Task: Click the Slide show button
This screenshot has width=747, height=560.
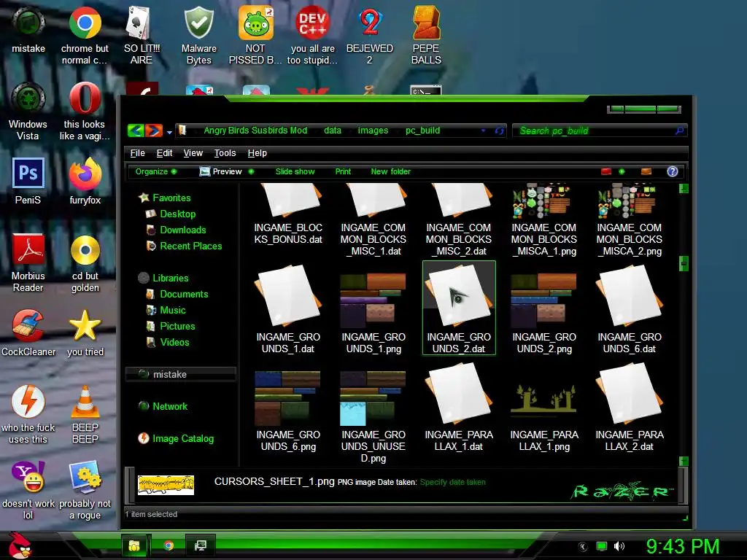Action: [x=295, y=171]
